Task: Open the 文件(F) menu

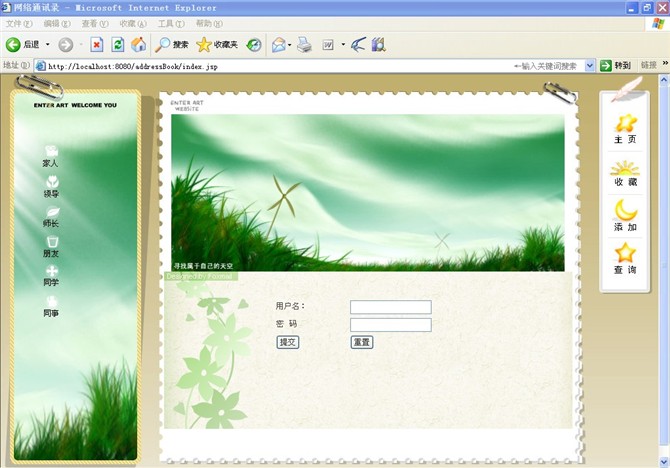Action: 19,23
